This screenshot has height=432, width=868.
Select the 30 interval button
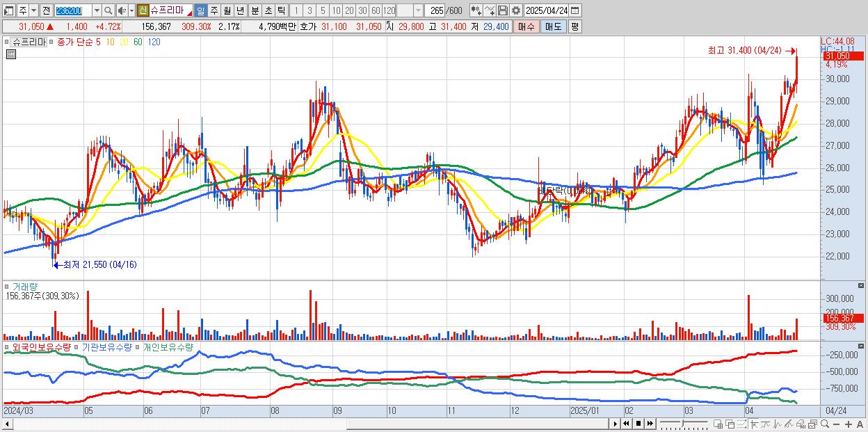point(362,10)
